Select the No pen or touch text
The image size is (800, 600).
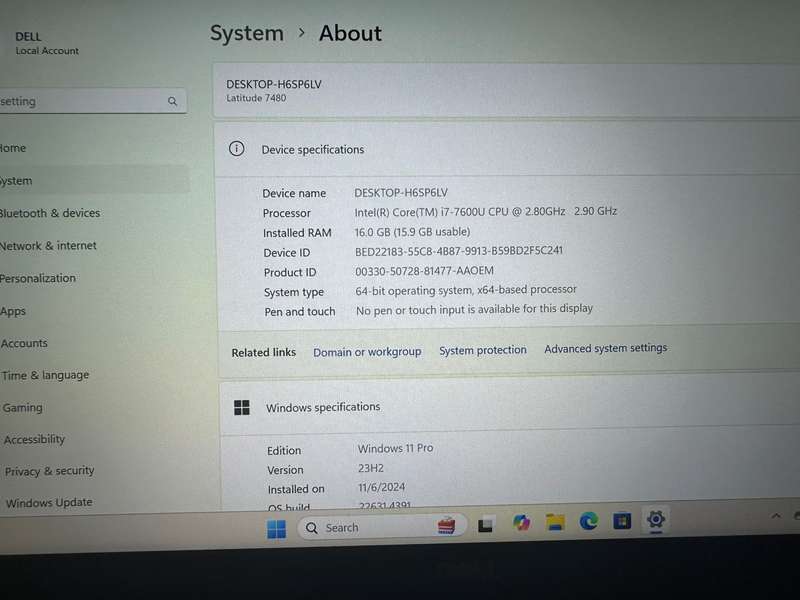[x=474, y=310]
